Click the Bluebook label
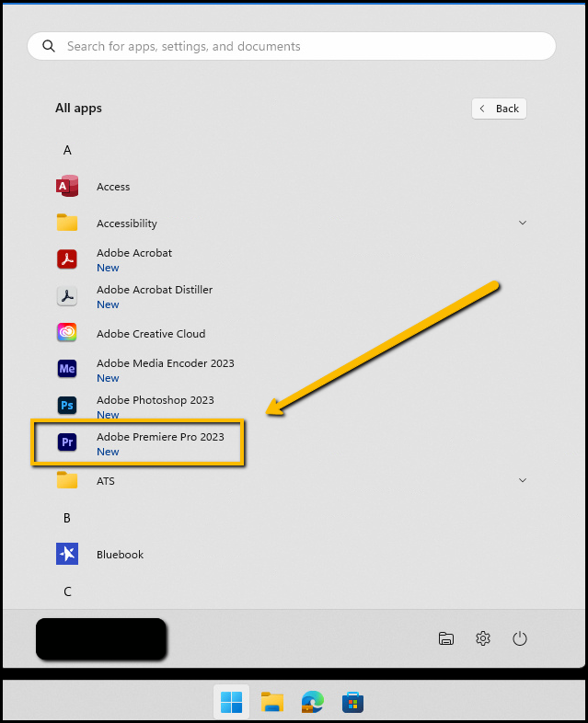The width and height of the screenshot is (588, 723). [x=120, y=555]
